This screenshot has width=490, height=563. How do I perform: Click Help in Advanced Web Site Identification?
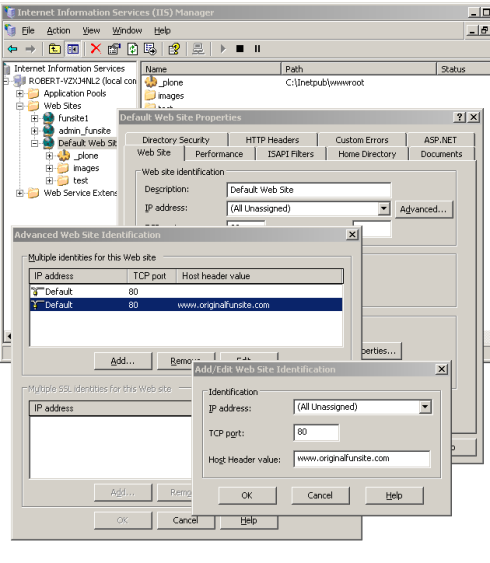click(249, 520)
